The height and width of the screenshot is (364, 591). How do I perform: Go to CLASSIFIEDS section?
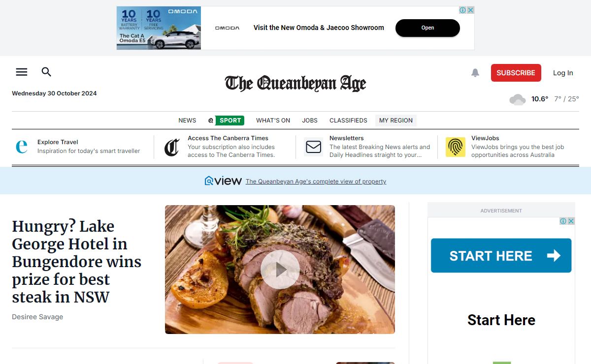[x=348, y=121]
